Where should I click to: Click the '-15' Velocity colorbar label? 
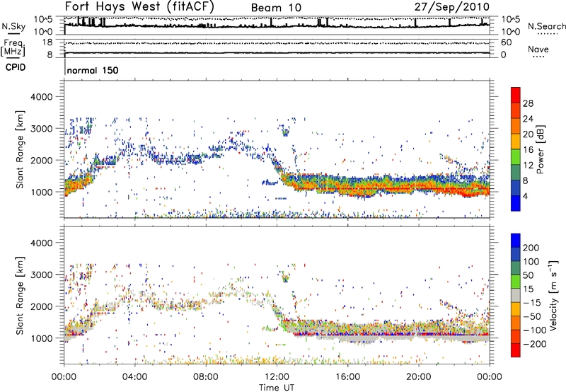point(532,303)
